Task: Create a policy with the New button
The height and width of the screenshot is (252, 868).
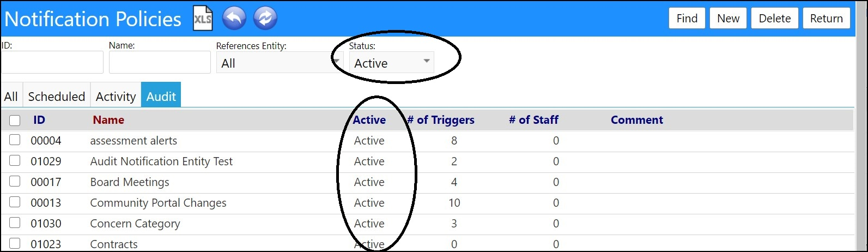Action: point(728,19)
